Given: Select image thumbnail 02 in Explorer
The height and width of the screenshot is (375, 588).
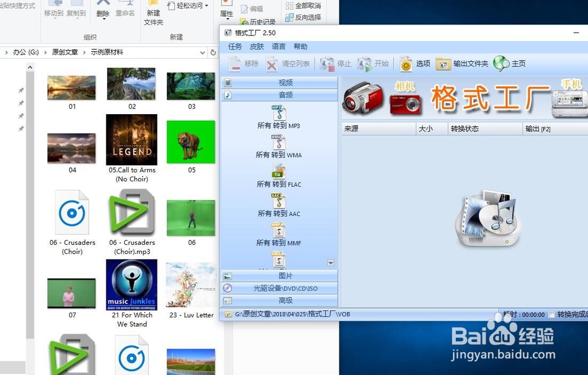Looking at the screenshot, I should 131,84.
